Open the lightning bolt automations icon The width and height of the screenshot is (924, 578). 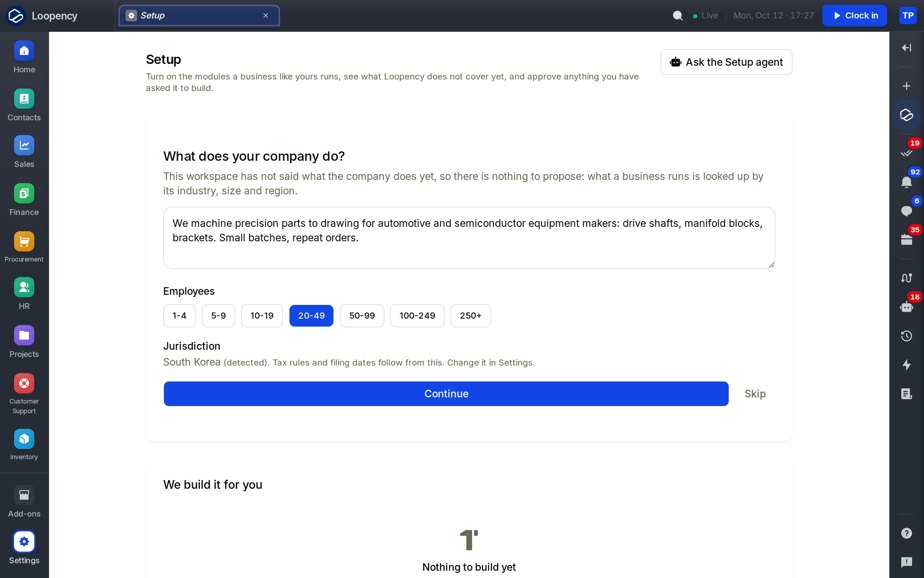pos(906,365)
